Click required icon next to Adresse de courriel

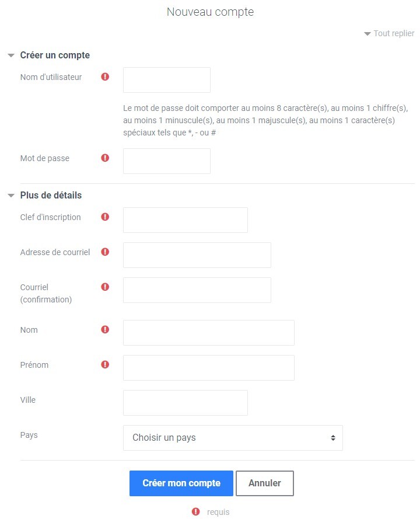point(105,252)
